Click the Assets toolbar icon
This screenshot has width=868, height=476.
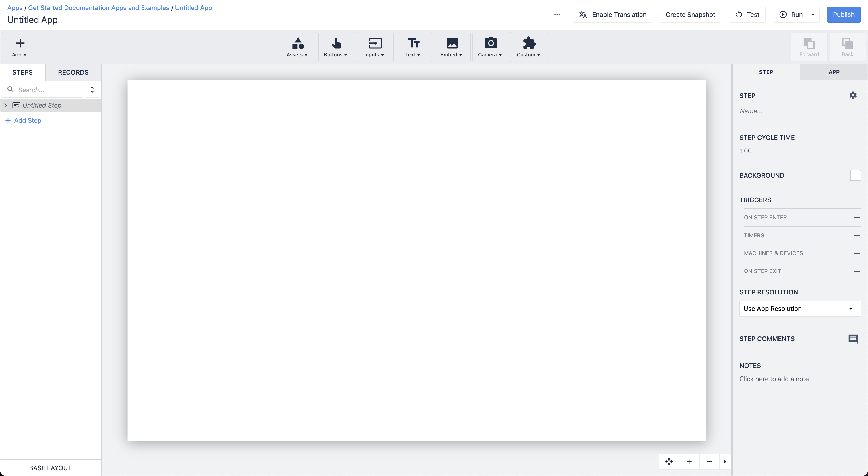tap(297, 47)
